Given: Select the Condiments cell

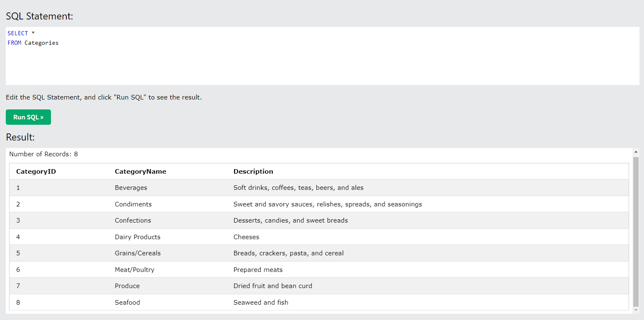Looking at the screenshot, I should point(133,204).
